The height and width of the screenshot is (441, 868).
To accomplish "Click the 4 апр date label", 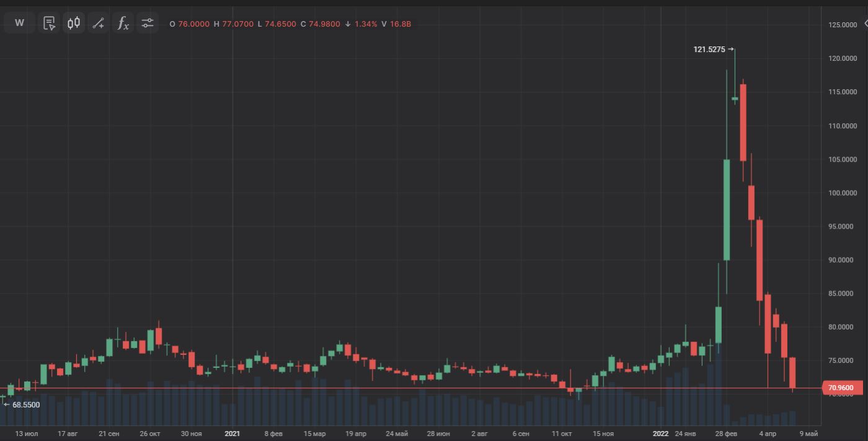I will point(767,434).
